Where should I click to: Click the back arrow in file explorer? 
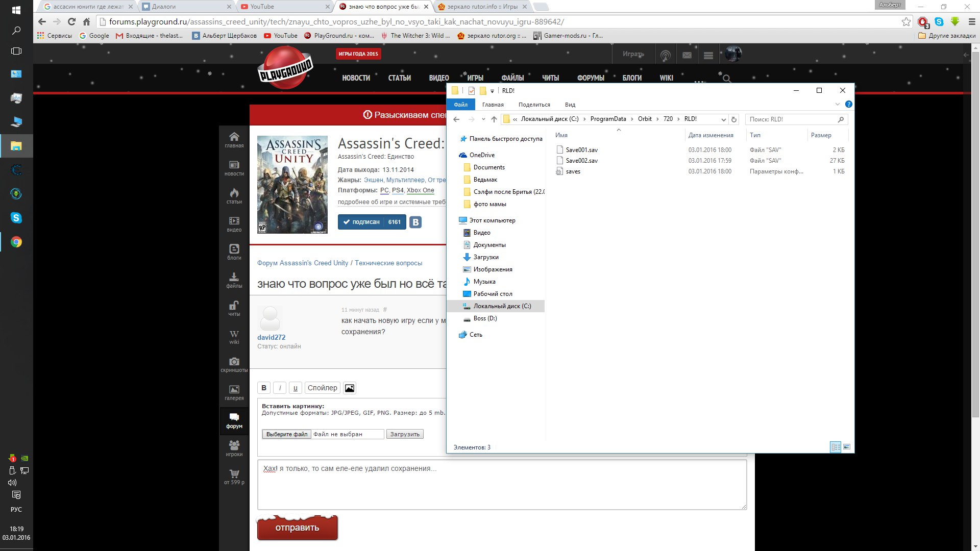(456, 119)
